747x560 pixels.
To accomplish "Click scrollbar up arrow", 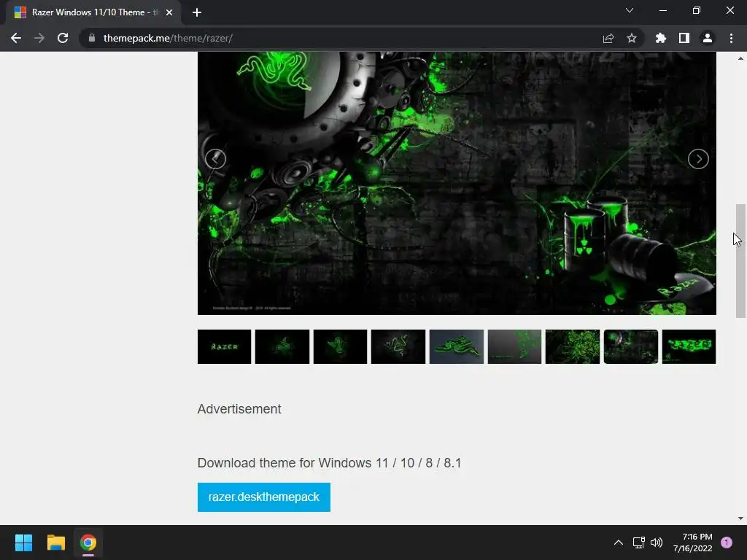I will [x=740, y=58].
